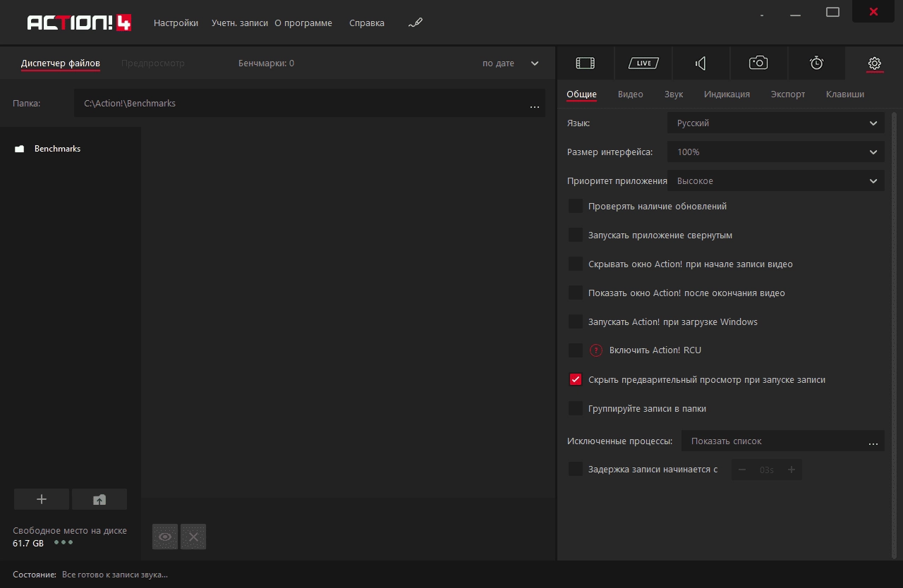Open the audio recording speaker icon

701,63
